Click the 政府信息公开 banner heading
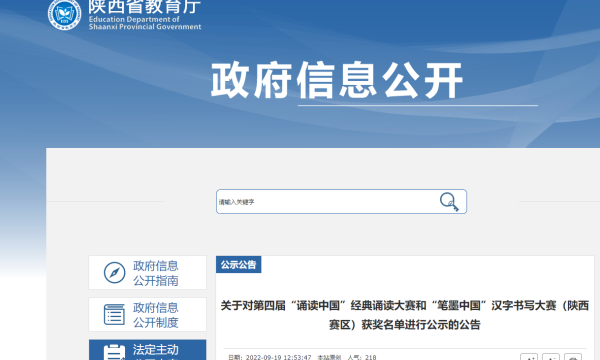 point(337,80)
